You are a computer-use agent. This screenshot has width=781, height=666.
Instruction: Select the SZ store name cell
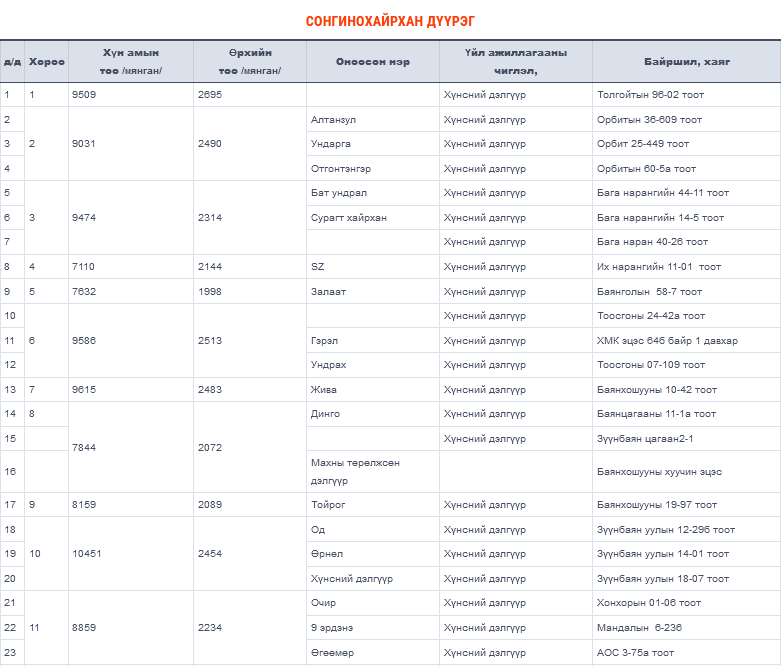point(318,267)
